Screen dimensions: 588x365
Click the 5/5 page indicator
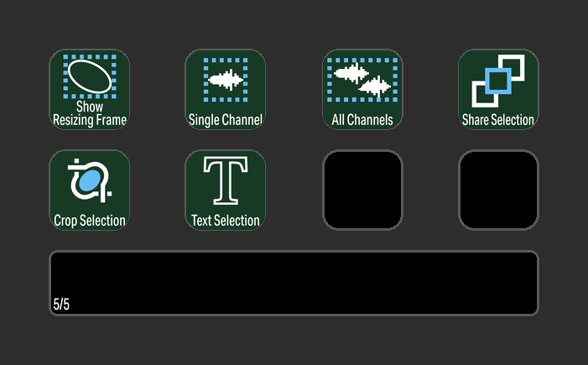(x=61, y=305)
